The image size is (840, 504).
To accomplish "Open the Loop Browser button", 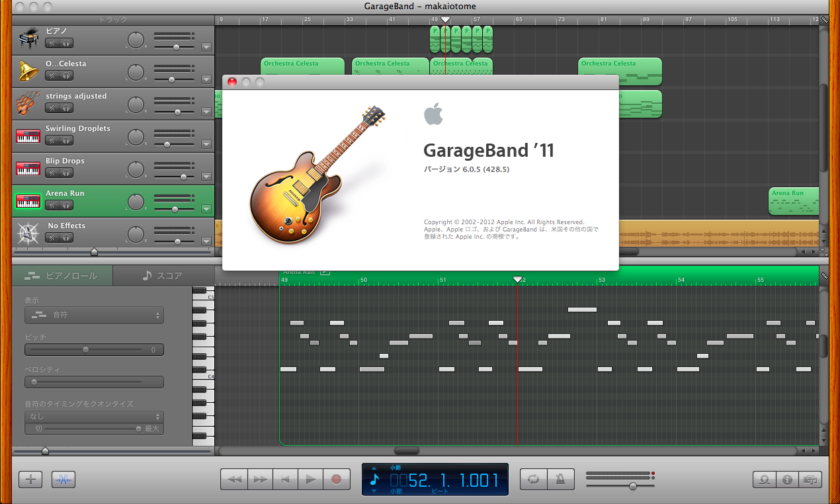I will [764, 480].
